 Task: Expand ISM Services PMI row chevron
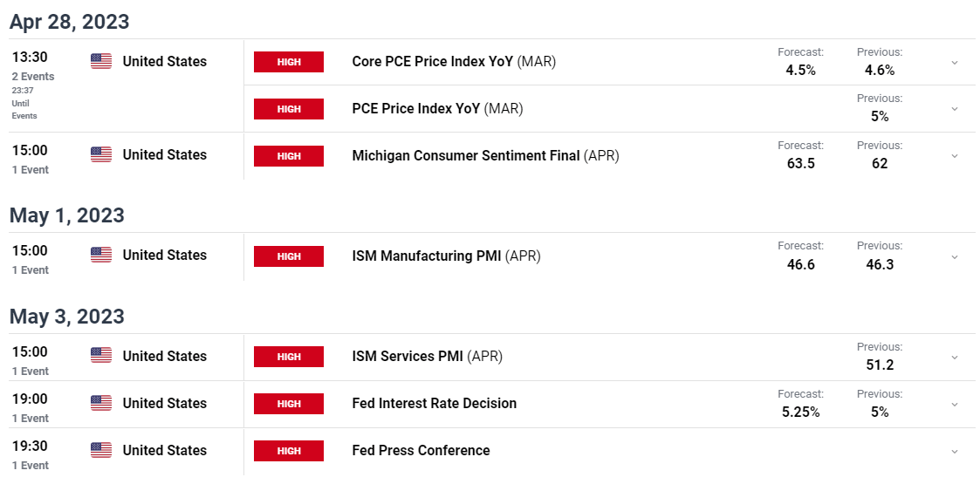click(955, 358)
